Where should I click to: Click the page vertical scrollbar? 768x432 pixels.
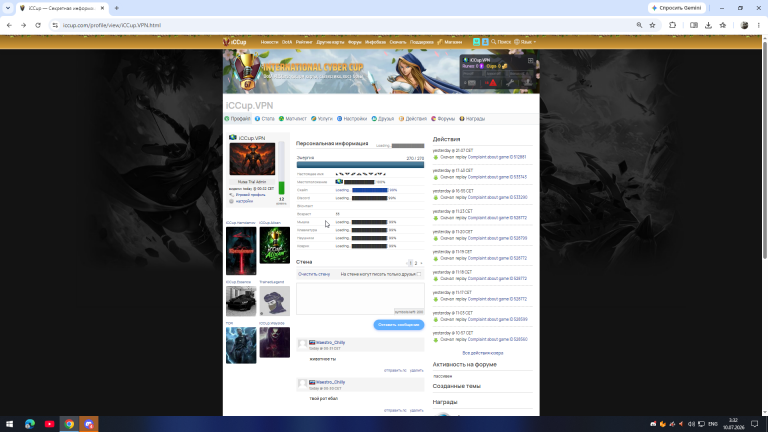click(x=765, y=152)
